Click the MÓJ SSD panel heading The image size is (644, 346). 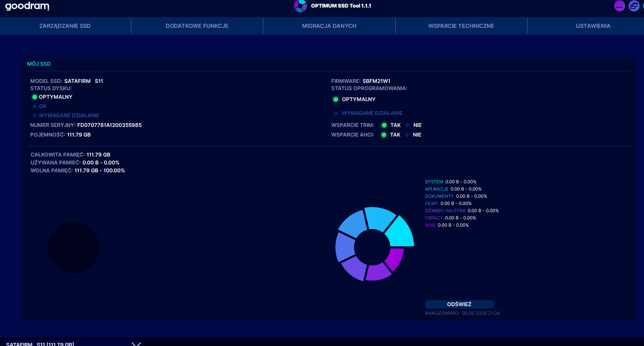point(39,64)
